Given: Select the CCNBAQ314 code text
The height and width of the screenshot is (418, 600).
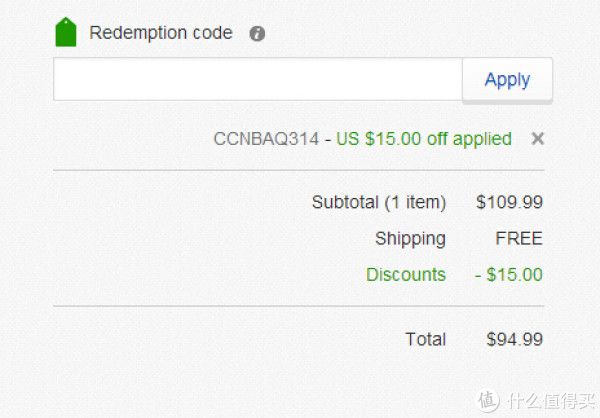Looking at the screenshot, I should pos(266,139).
